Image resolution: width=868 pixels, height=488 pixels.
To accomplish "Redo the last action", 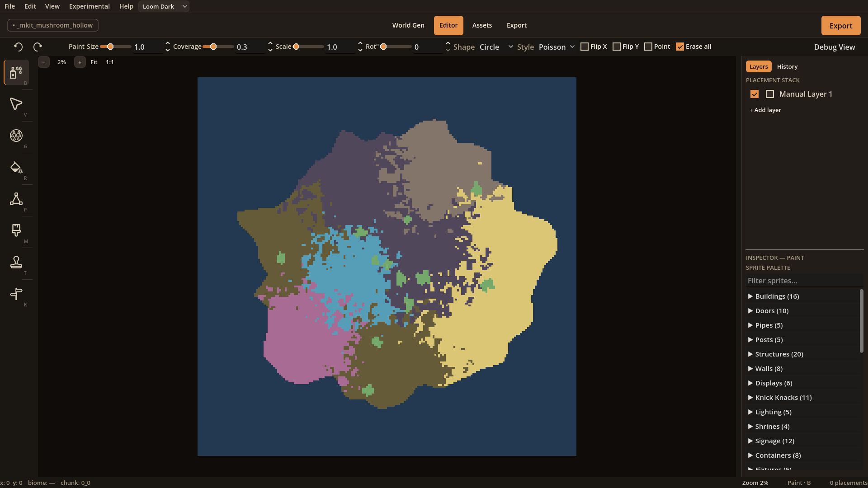I will (38, 47).
